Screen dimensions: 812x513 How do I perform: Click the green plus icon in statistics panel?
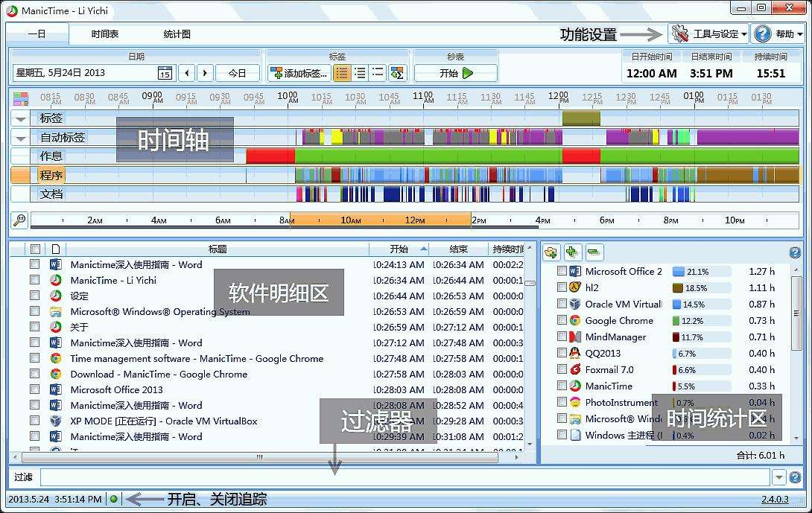pos(571,252)
